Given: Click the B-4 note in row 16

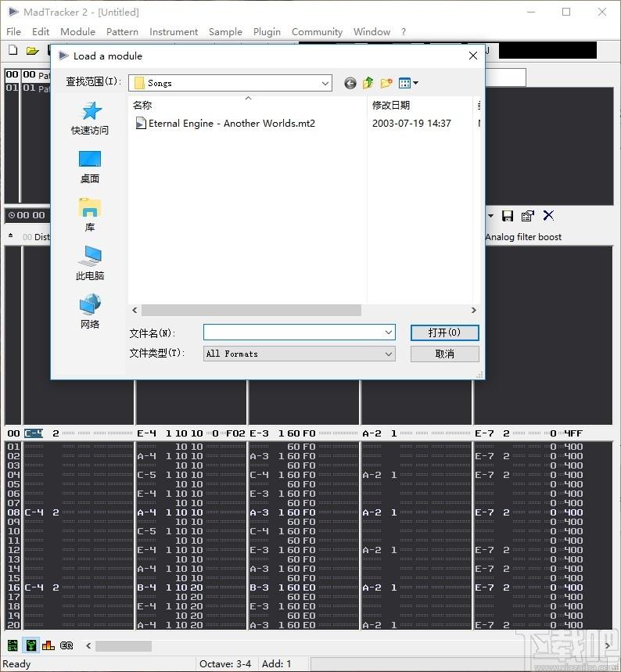Looking at the screenshot, I should click(x=146, y=588).
